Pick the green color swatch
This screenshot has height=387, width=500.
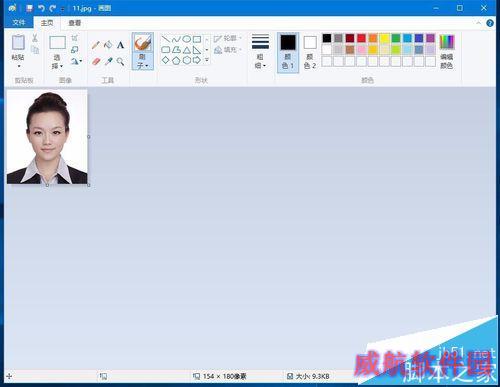[x=396, y=38]
